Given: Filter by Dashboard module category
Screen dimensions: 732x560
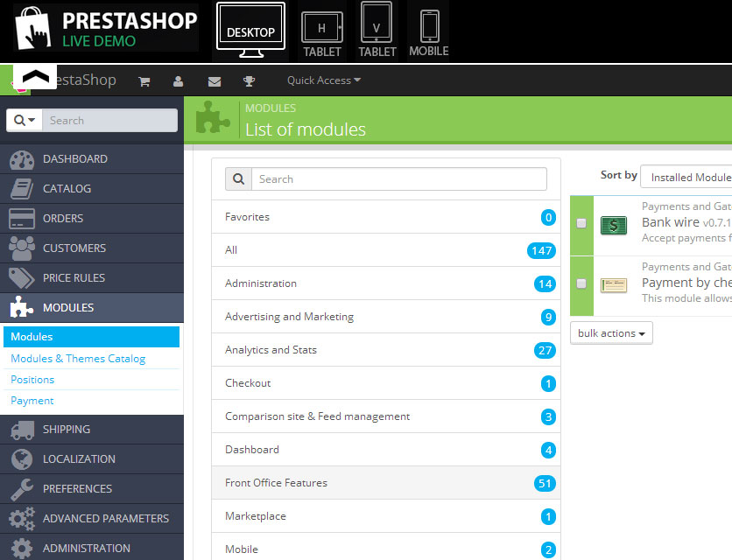Looking at the screenshot, I should [386, 450].
